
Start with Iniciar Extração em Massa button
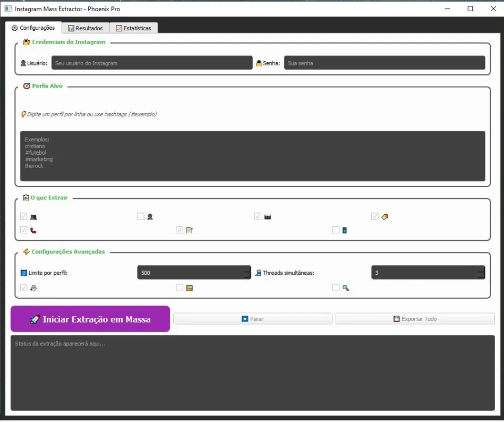pos(90,319)
